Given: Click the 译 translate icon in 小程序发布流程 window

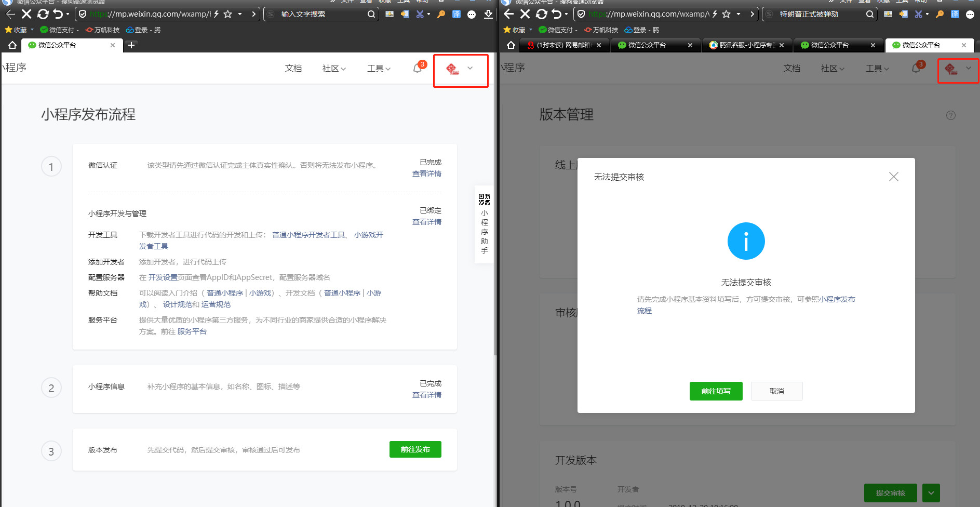Looking at the screenshot, I should coord(456,14).
